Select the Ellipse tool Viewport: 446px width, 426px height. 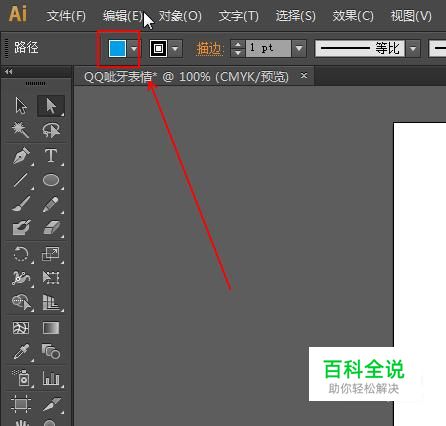[x=51, y=180]
